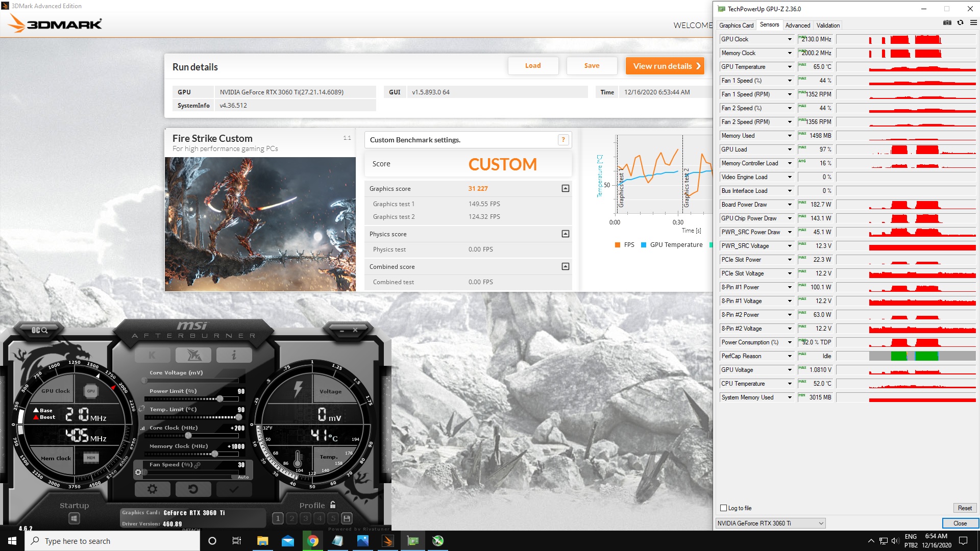Viewport: 980px width, 551px height.
Task: Open Chrome from the taskbar
Action: coord(312,541)
